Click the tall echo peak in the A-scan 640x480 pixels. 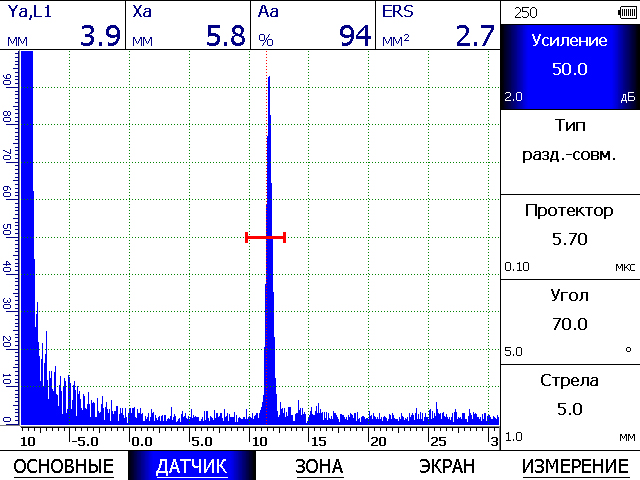click(268, 200)
